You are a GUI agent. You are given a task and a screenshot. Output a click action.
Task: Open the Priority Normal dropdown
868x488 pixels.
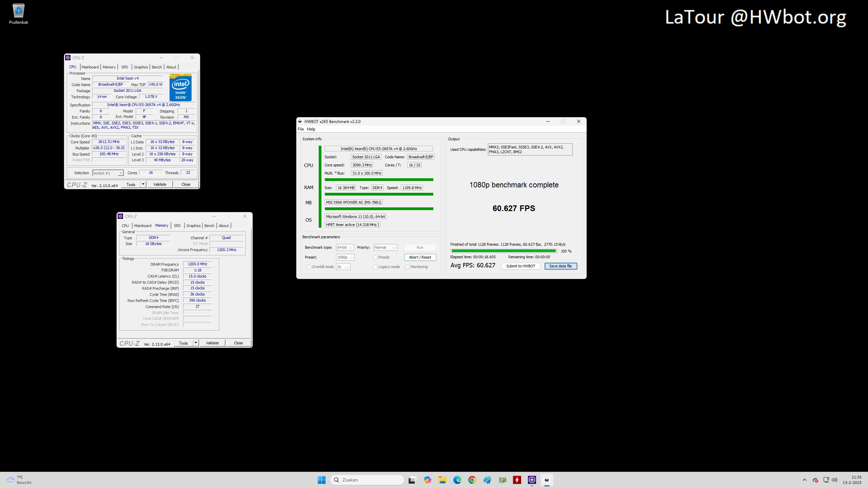tap(385, 247)
